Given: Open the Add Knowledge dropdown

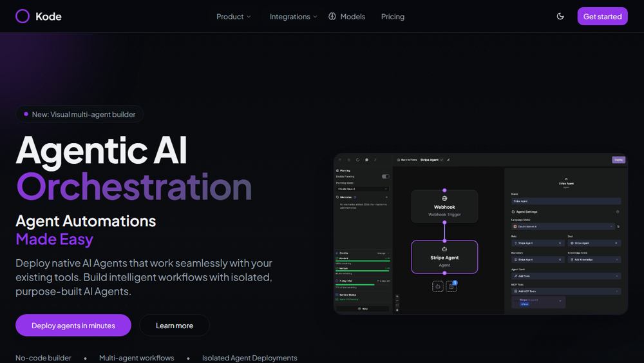Looking at the screenshot, I should (594, 259).
